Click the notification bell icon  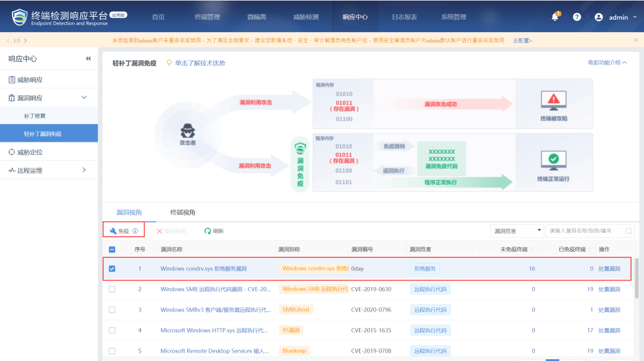(x=555, y=17)
